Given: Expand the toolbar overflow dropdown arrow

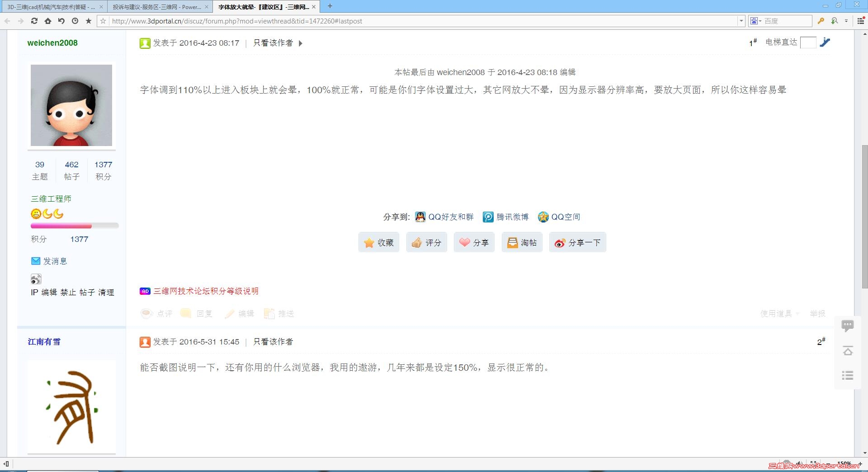Looking at the screenshot, I should [846, 21].
